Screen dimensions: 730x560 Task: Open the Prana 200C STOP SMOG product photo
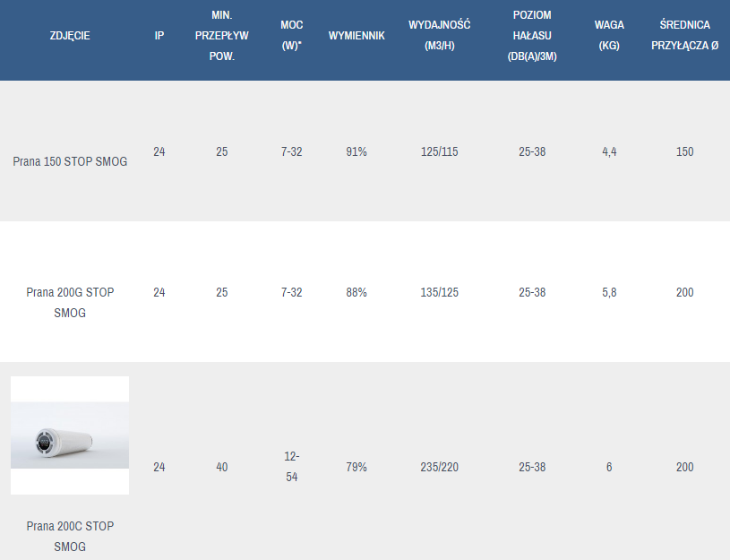[x=70, y=435]
